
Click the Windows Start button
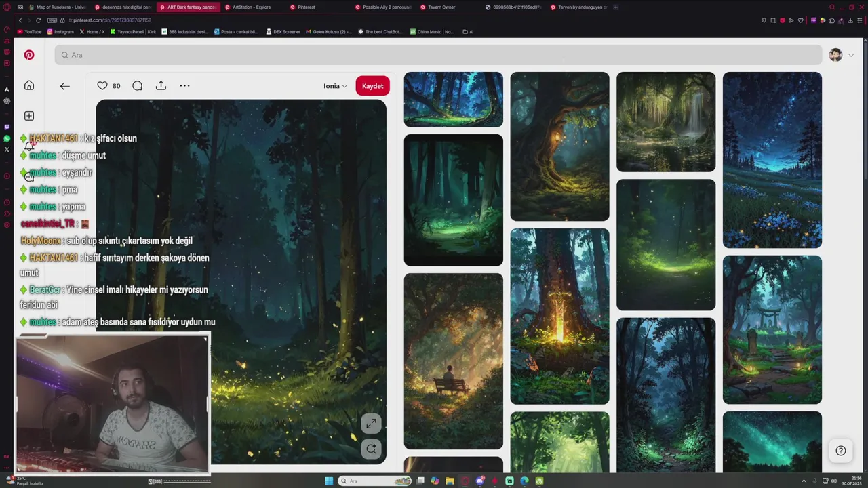click(x=329, y=481)
